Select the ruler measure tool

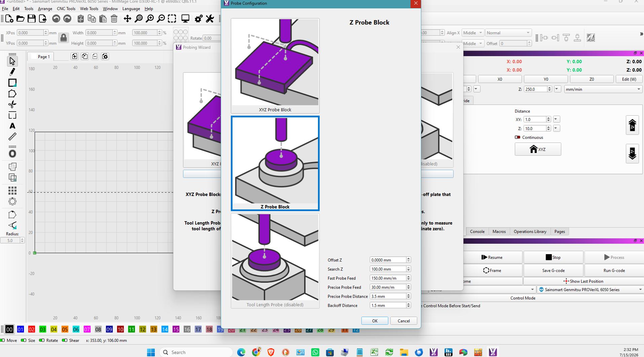(x=12, y=137)
